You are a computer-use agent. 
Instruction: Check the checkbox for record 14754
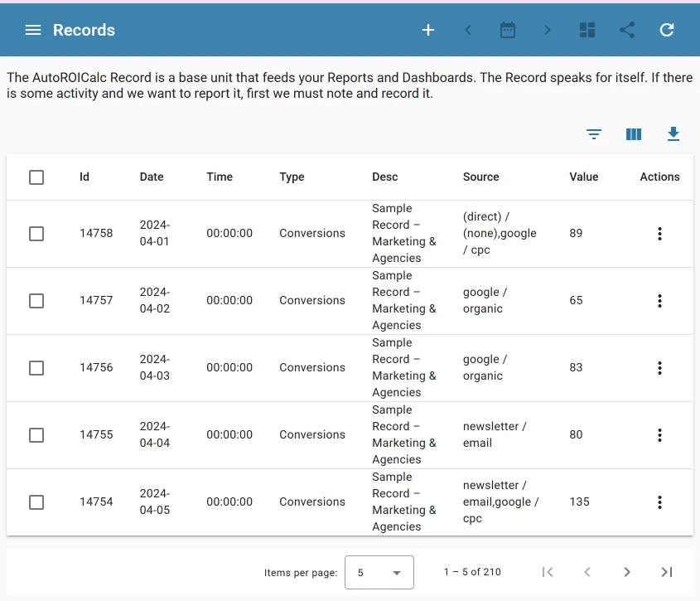point(36,502)
